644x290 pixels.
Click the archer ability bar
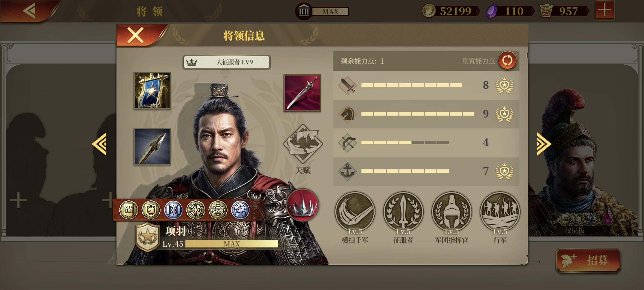pos(405,143)
